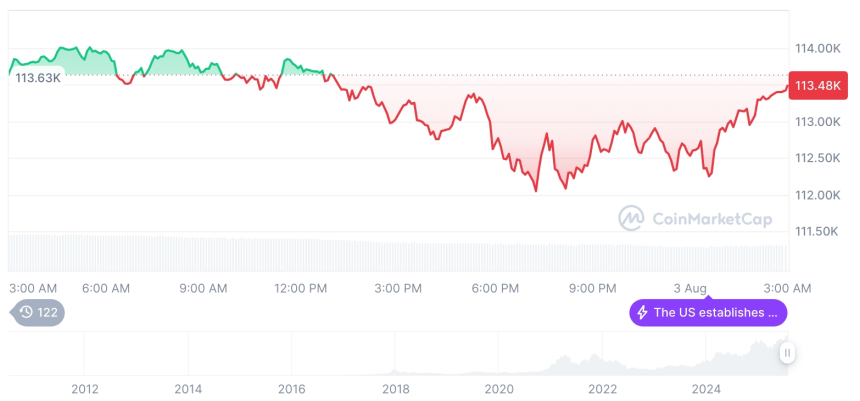Image resolution: width=860 pixels, height=401 pixels.
Task: Click the 114.00K price axis label
Action: coord(817,49)
